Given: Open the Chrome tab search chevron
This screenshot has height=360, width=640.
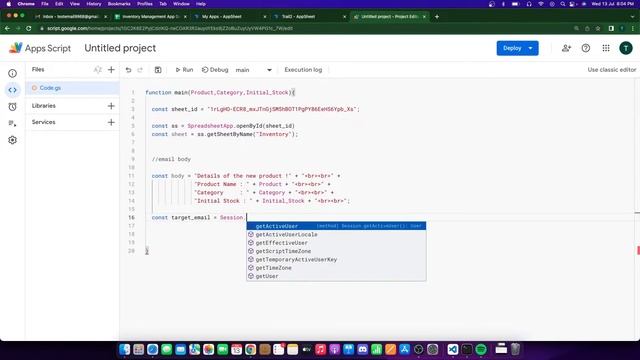Looking at the screenshot, I should [632, 17].
